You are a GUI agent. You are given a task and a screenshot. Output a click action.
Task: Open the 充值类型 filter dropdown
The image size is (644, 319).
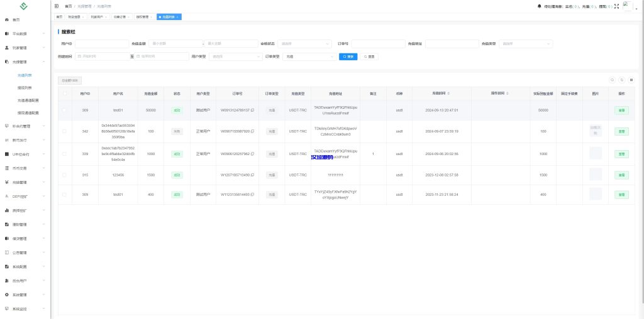526,44
